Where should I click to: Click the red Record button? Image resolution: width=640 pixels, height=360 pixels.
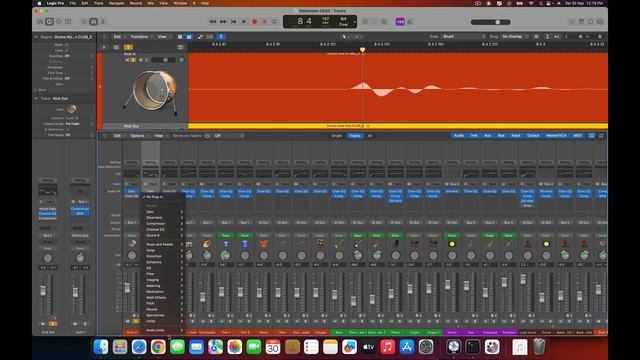[255, 22]
